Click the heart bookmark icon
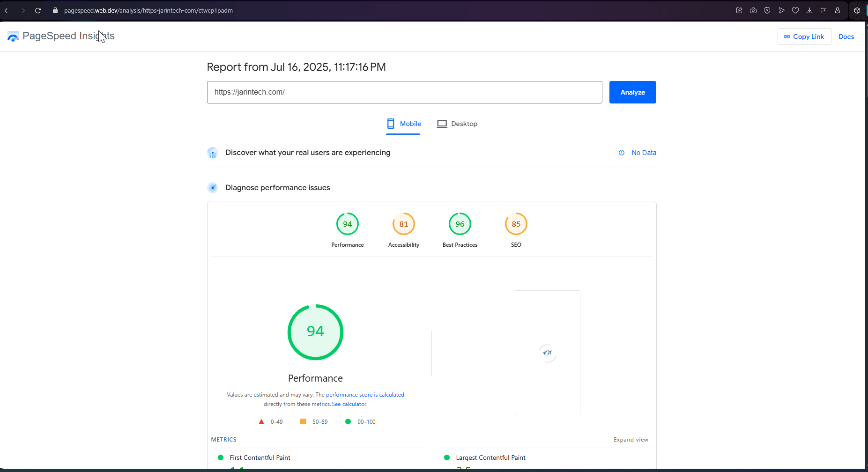Screen dimensions: 868x472 [x=795, y=10]
